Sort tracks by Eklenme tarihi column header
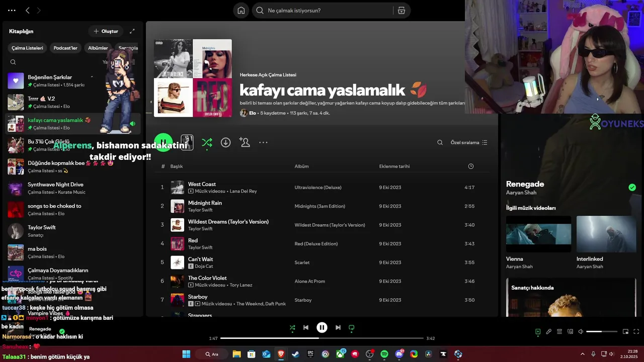644x362 pixels. [x=394, y=166]
